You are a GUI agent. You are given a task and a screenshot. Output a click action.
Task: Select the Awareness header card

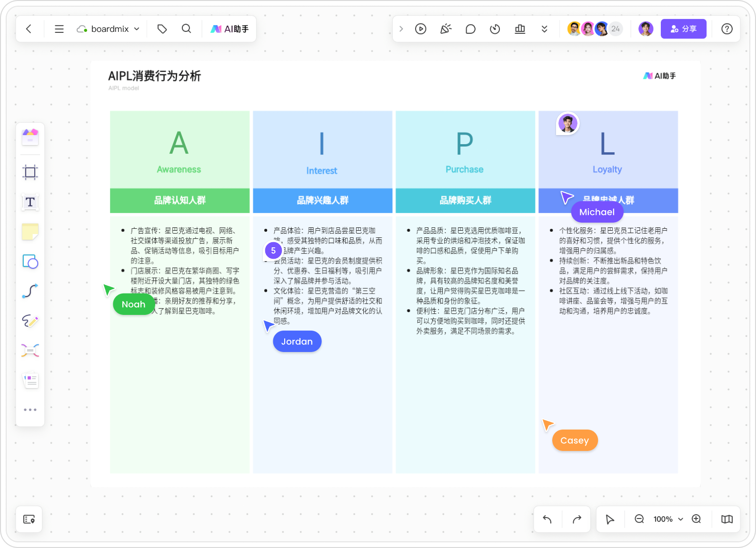coord(179,149)
